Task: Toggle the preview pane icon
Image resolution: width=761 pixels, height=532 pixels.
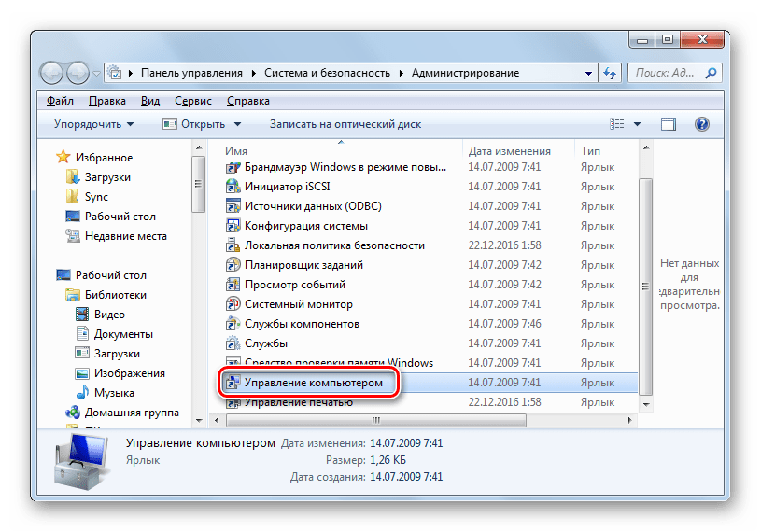Action: [669, 124]
